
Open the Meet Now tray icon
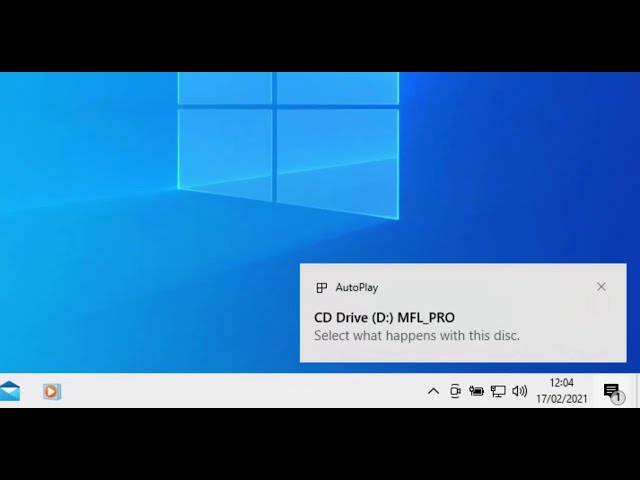(x=455, y=391)
